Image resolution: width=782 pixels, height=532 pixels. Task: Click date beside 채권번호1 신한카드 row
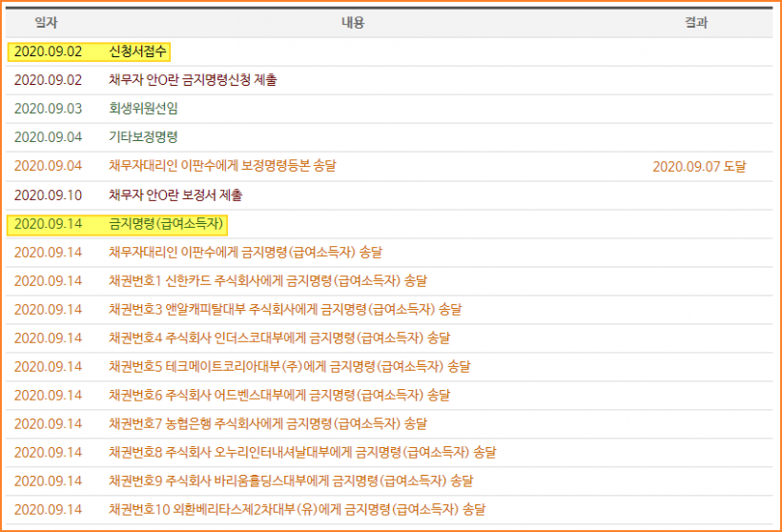click(x=48, y=280)
